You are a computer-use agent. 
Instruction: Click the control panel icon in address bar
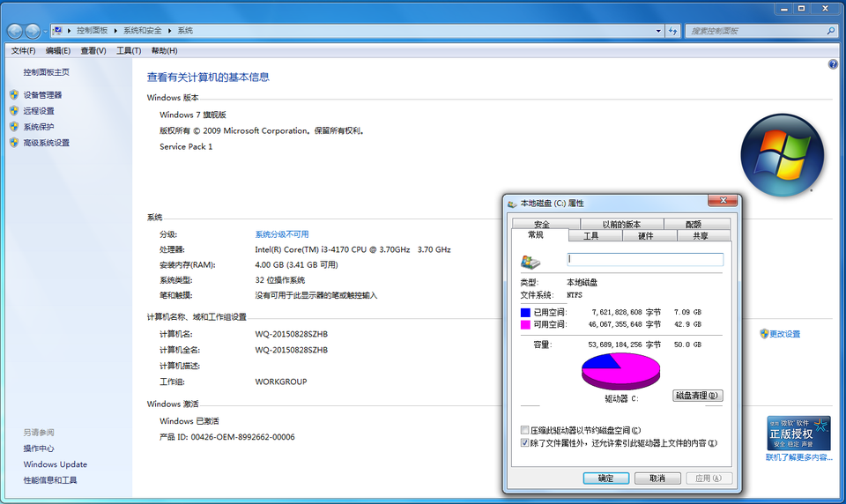point(57,31)
